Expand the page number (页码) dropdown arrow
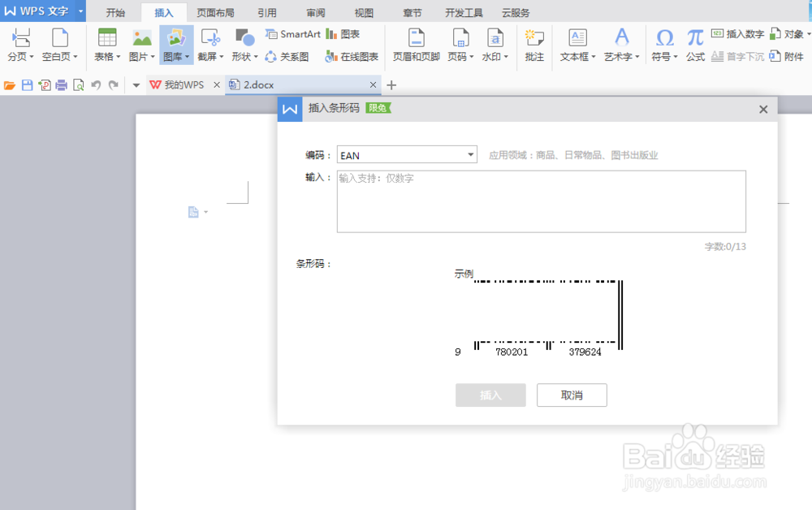This screenshot has height=510, width=812. point(472,56)
